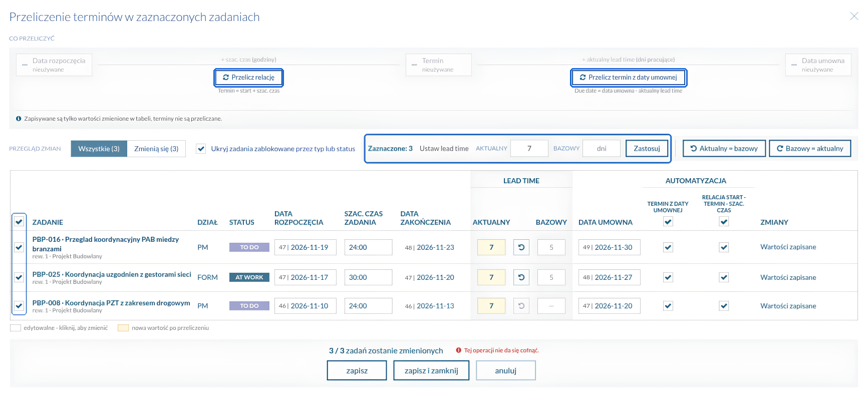The width and height of the screenshot is (868, 420).
Task: Toggle PBP-008 termin z daty umownej checkbox
Action: coord(668,305)
